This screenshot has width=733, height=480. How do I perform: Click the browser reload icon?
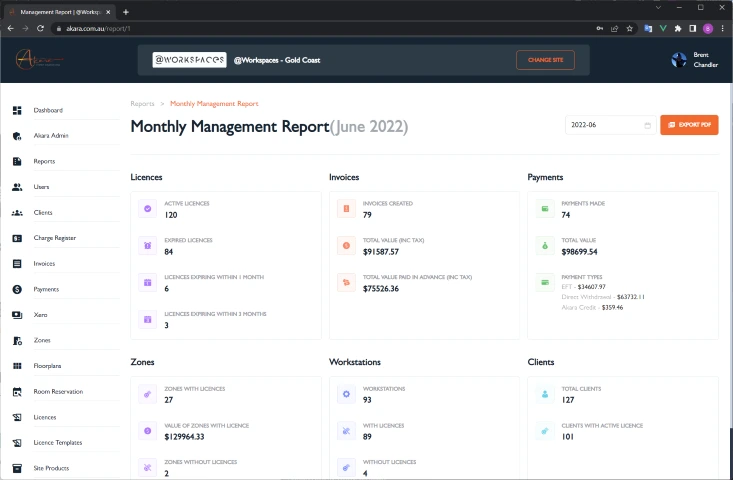tap(41, 29)
